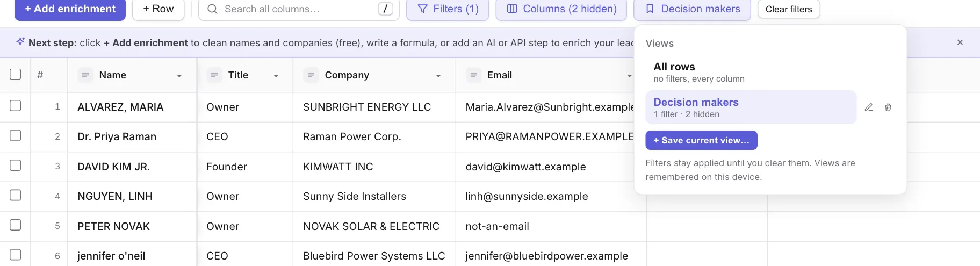
Task: Click the Name column header label
Action: [112, 75]
